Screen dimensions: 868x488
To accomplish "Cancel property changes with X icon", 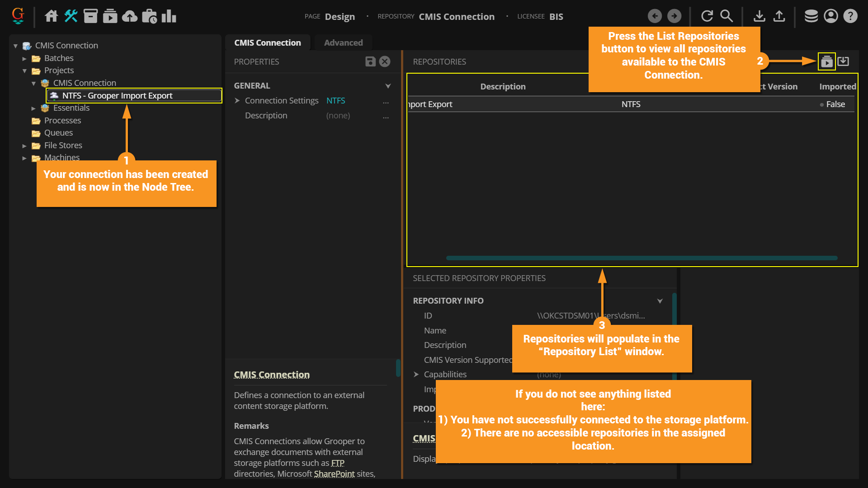I will point(385,61).
